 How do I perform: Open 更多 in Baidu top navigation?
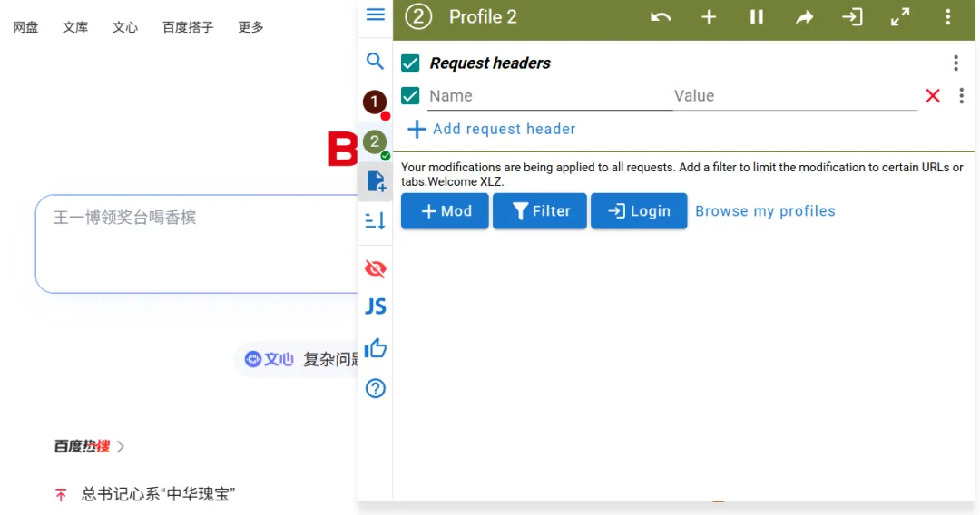pos(250,27)
